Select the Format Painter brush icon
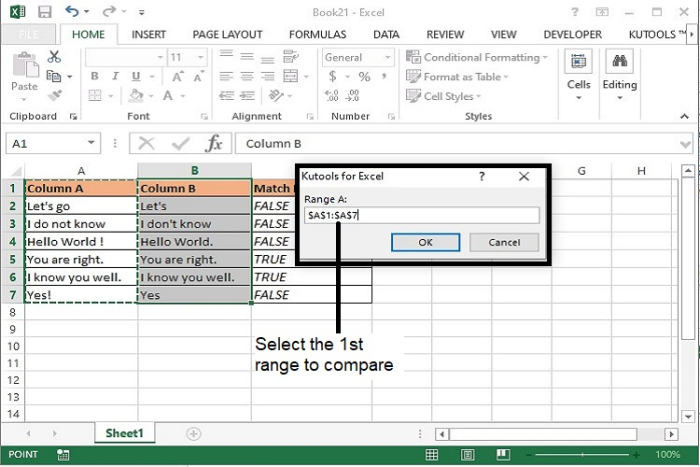The width and height of the screenshot is (700, 467). (54, 95)
